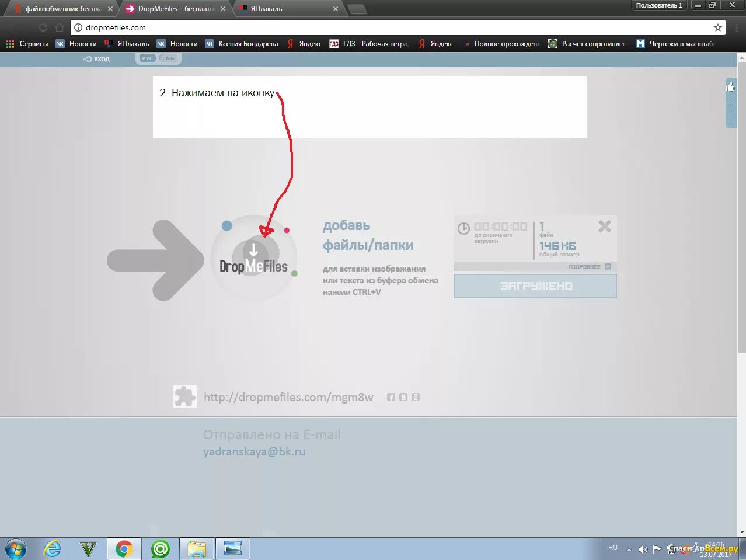Click the clock timer icon
Viewport: 746px width, 560px height.
463,228
